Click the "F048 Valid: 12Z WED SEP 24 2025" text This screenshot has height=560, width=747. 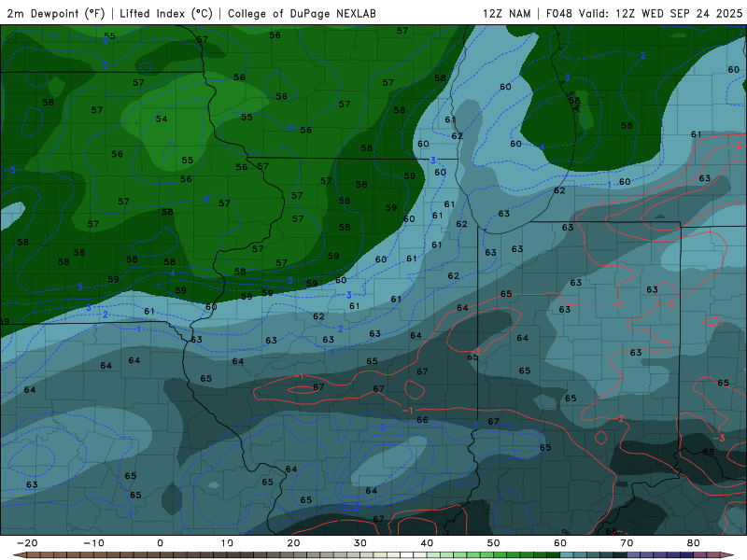644,13
